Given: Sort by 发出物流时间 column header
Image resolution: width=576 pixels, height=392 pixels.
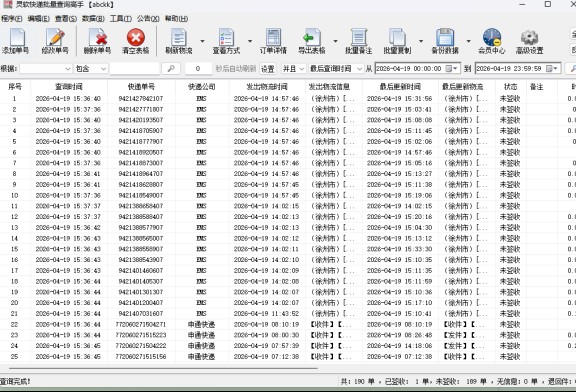Looking at the screenshot, I should click(x=267, y=87).
